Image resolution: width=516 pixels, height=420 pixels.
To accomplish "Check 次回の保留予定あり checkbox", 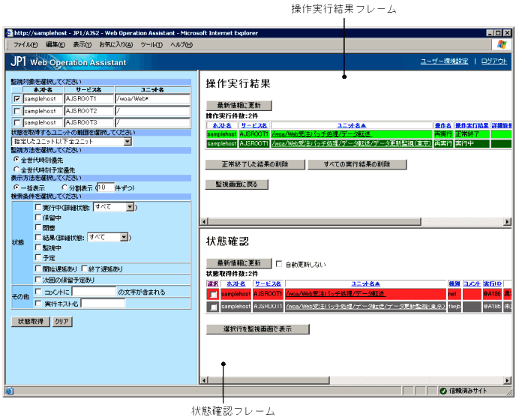I will click(38, 280).
